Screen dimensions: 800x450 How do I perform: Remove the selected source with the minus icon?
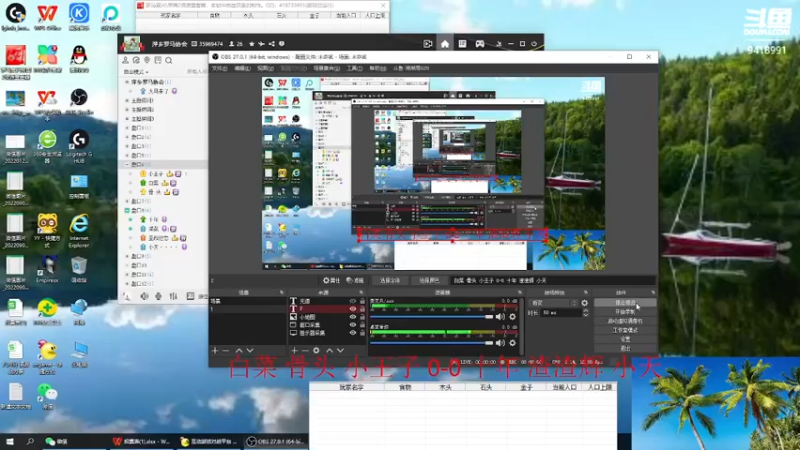305,351
